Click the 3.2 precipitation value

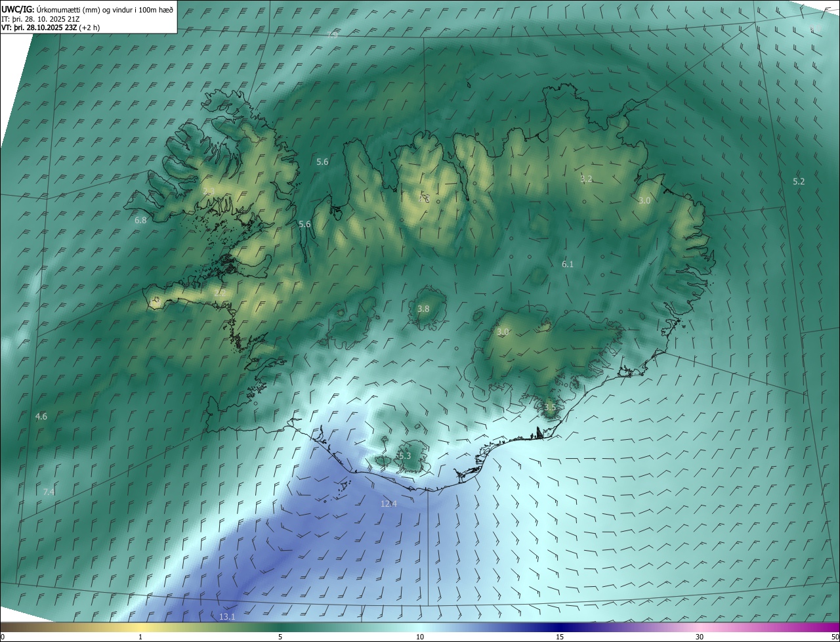[587, 179]
